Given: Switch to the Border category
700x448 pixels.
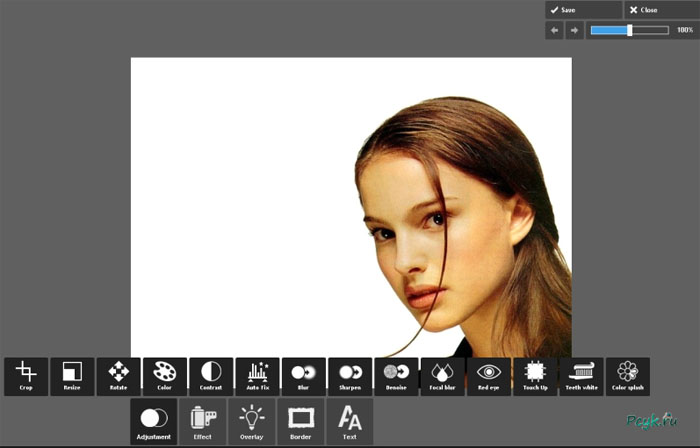Looking at the screenshot, I should click(x=301, y=421).
